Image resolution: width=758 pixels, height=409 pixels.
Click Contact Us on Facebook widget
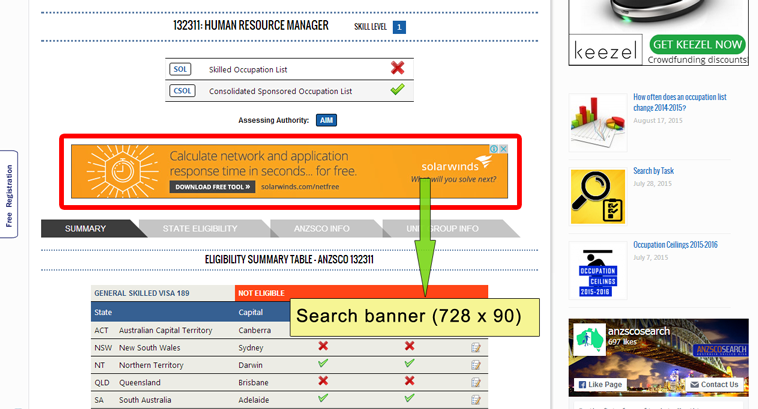714,384
